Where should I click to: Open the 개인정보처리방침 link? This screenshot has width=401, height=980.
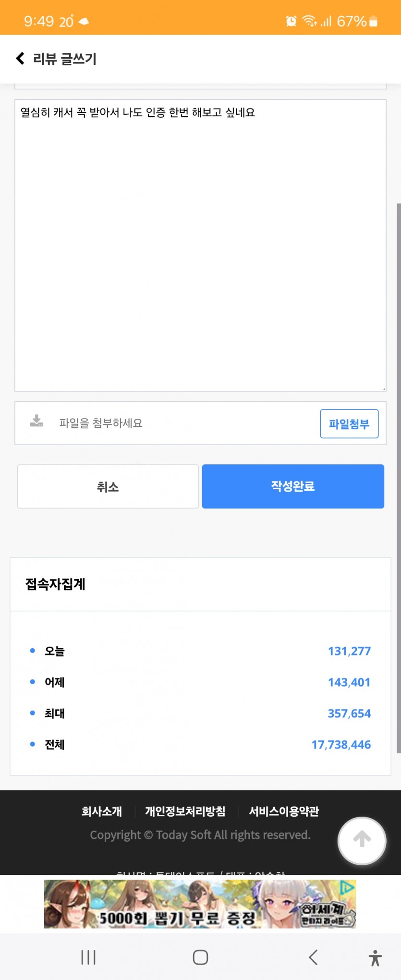click(x=185, y=811)
